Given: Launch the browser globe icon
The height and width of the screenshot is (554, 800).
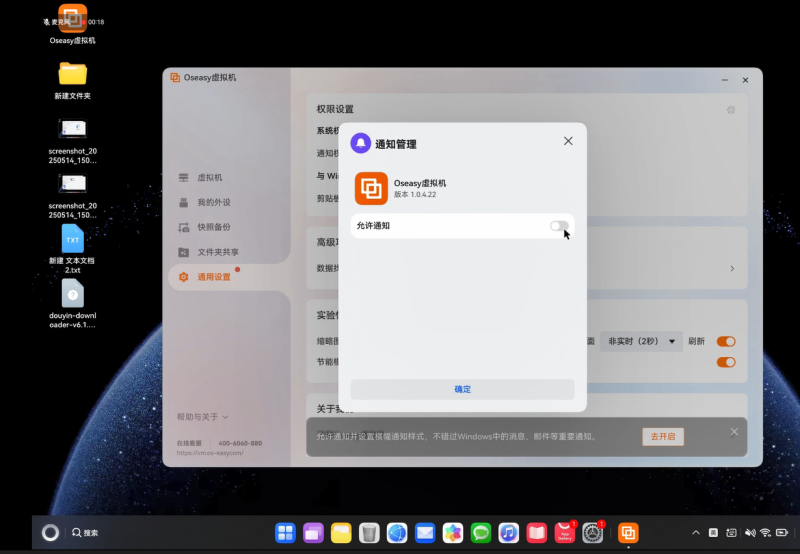Looking at the screenshot, I should 397,533.
